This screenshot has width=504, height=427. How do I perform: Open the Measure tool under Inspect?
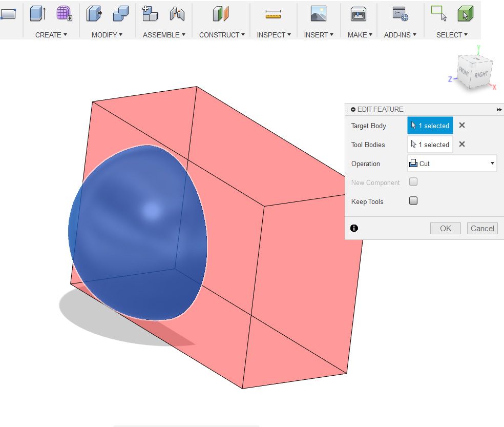[274, 14]
